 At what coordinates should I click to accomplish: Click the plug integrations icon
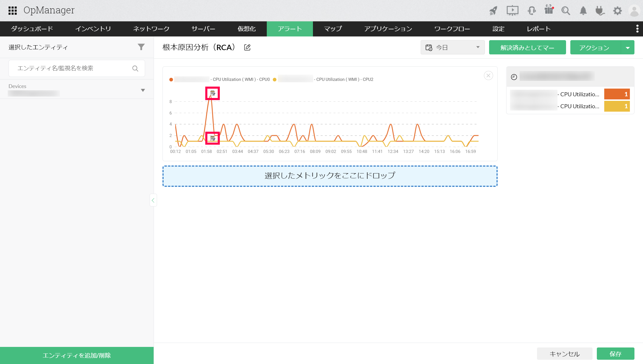click(600, 11)
